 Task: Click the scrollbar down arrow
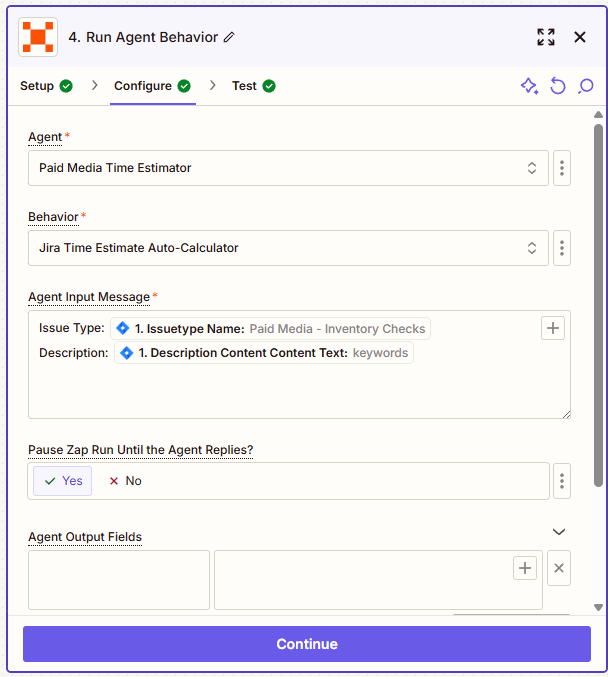tap(598, 607)
